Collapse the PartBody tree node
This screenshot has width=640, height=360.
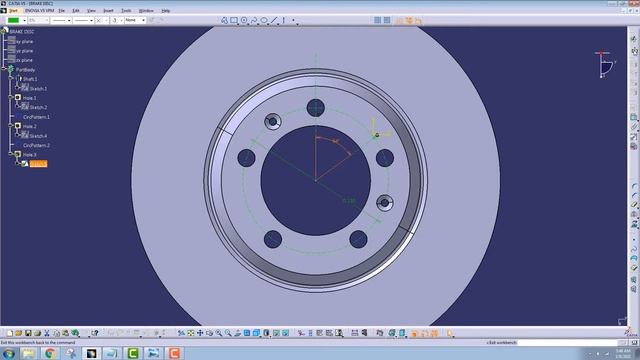coord(4,70)
